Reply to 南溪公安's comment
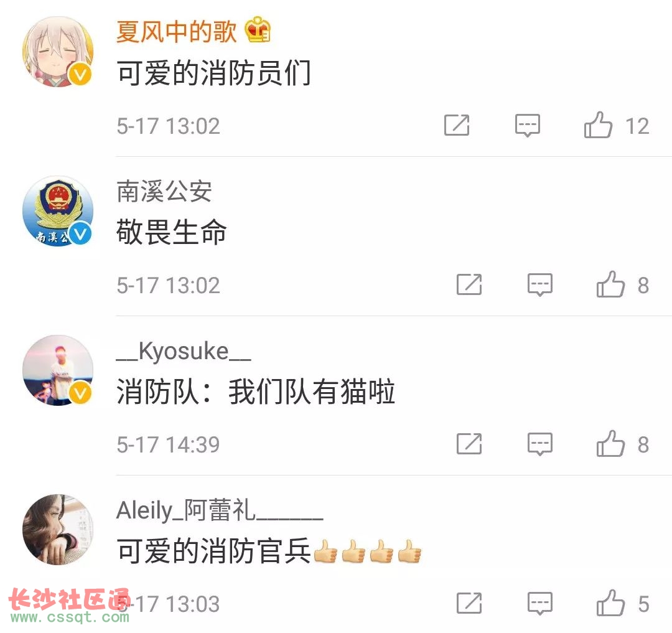 tap(540, 284)
